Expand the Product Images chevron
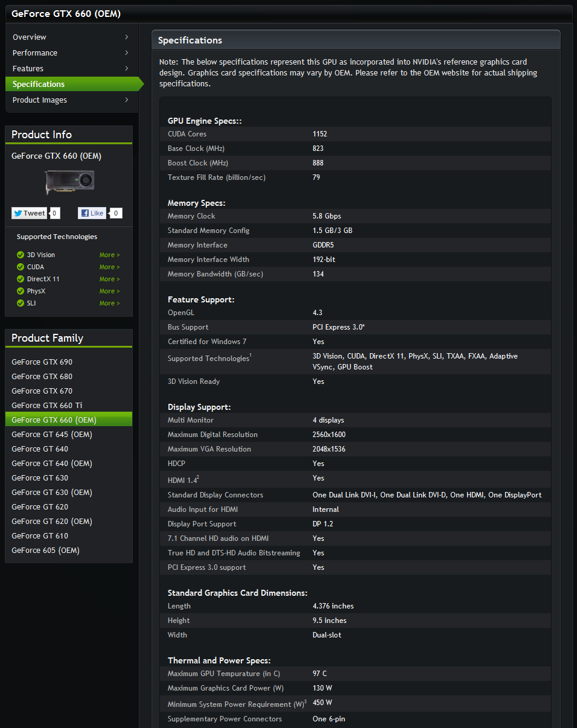 tap(127, 100)
